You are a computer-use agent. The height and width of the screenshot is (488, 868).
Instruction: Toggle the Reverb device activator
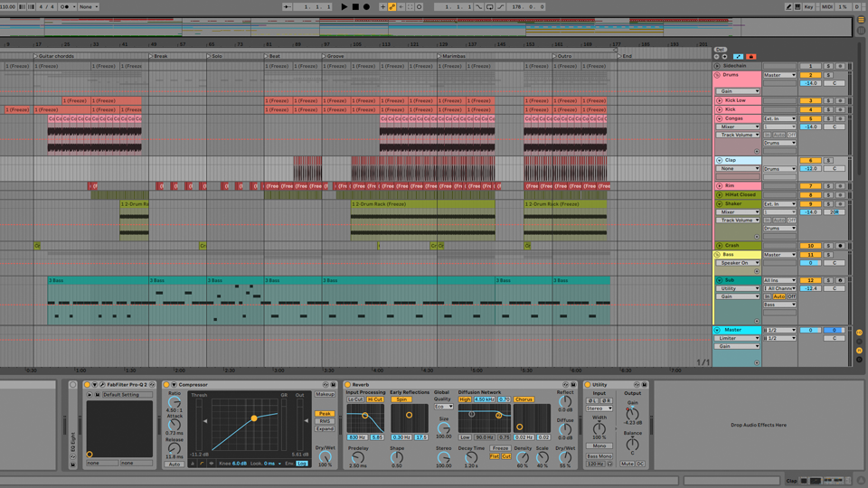click(347, 385)
